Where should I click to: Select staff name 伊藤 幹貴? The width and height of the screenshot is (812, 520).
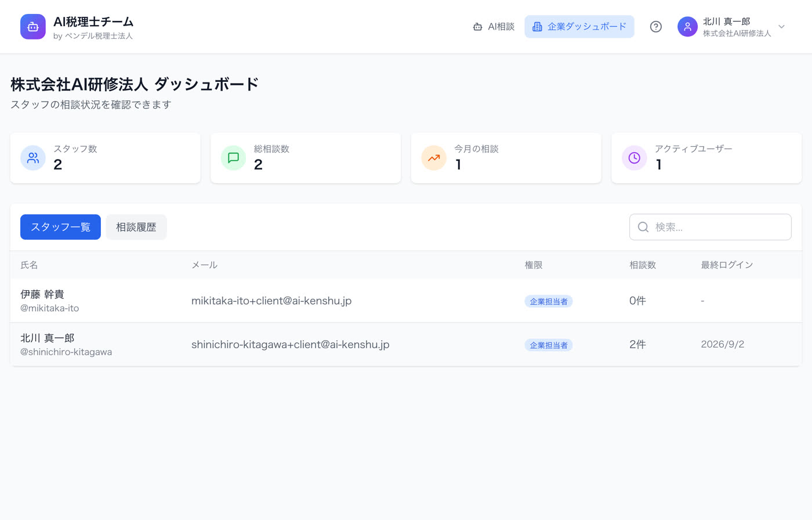click(42, 294)
